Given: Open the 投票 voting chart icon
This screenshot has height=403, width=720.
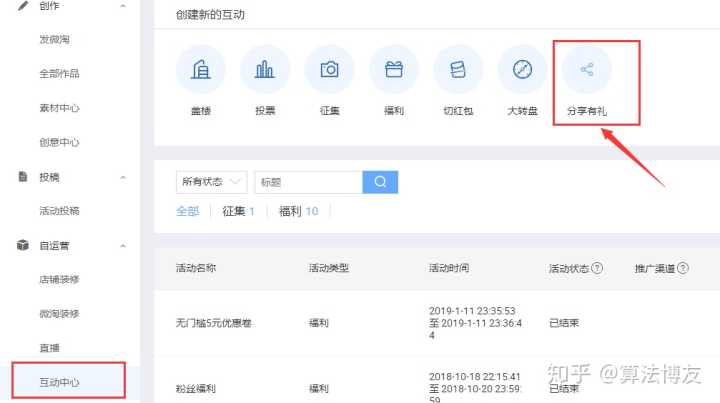Looking at the screenshot, I should [x=265, y=70].
